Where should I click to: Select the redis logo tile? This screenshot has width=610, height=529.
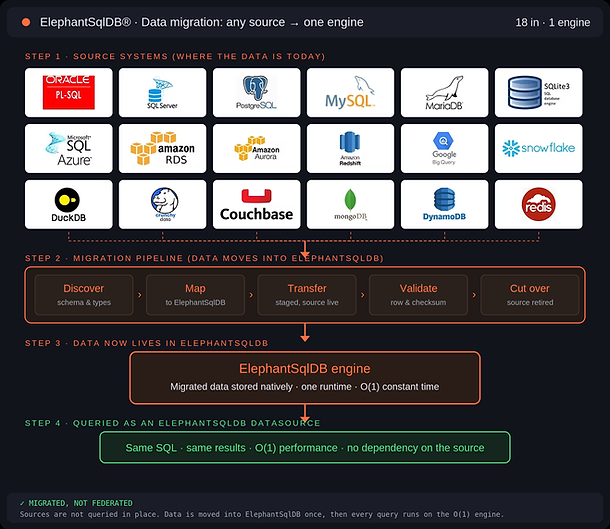point(538,204)
